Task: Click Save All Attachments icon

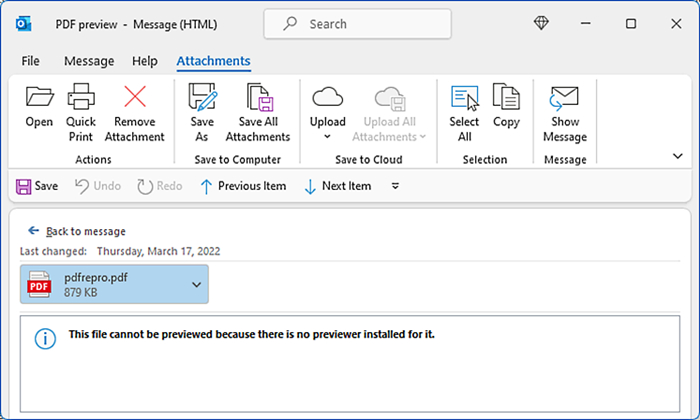Action: (257, 99)
